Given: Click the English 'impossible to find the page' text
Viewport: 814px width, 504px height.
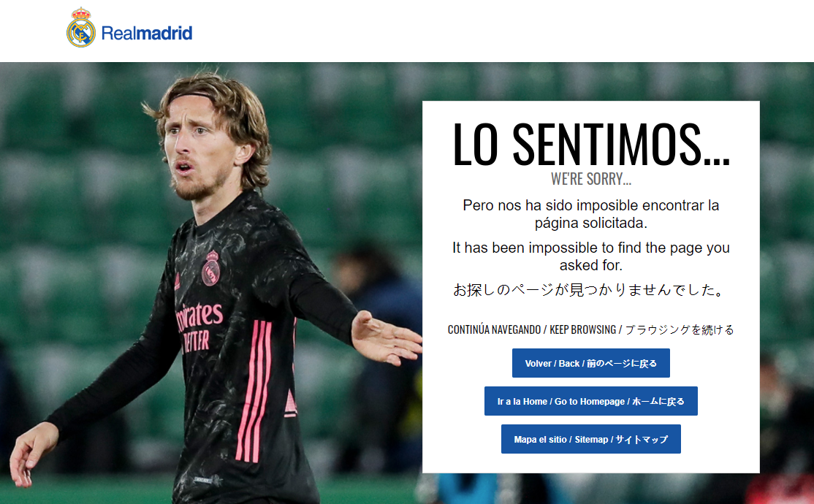Looking at the screenshot, I should 591,256.
